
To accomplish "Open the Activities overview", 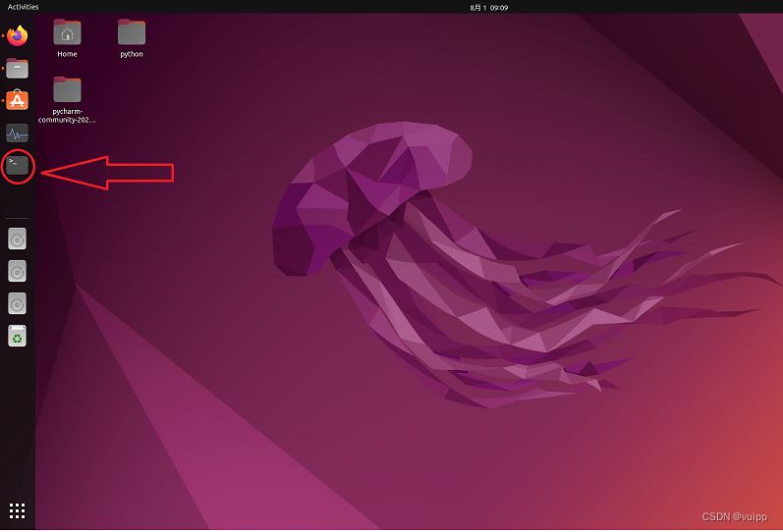I will [x=23, y=7].
